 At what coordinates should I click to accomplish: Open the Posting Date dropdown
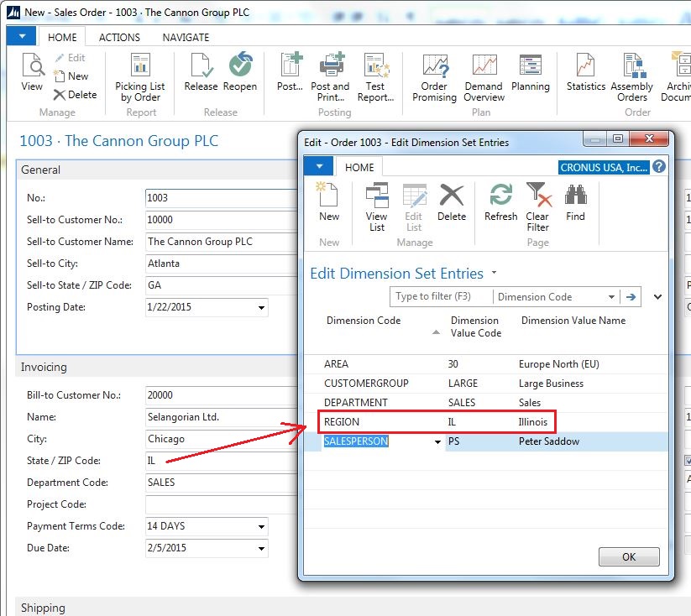click(261, 307)
